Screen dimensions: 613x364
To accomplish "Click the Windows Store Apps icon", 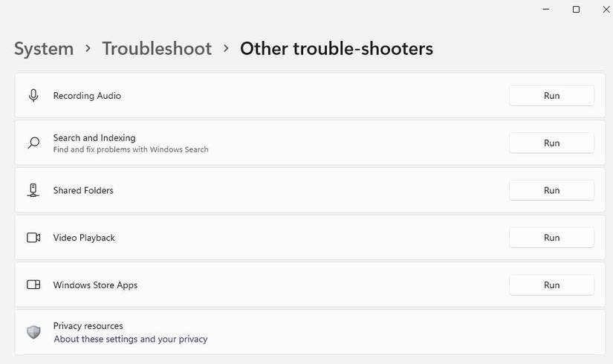I will pos(33,285).
